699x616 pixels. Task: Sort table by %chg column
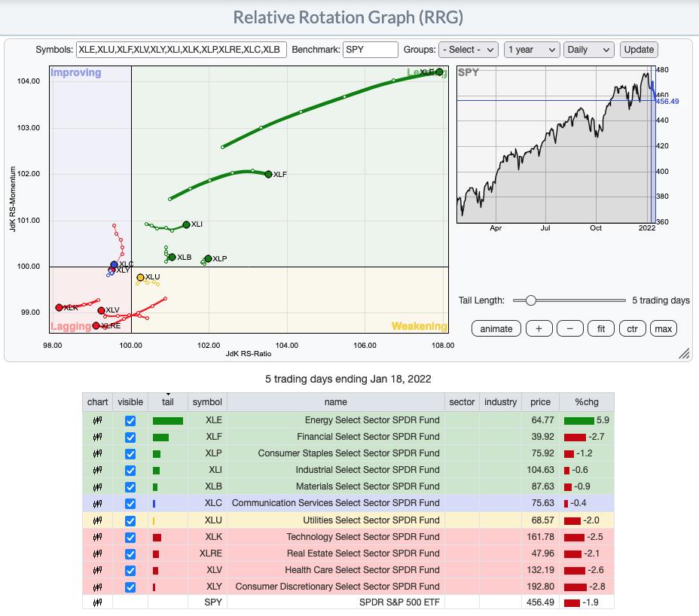pyautogui.click(x=587, y=402)
